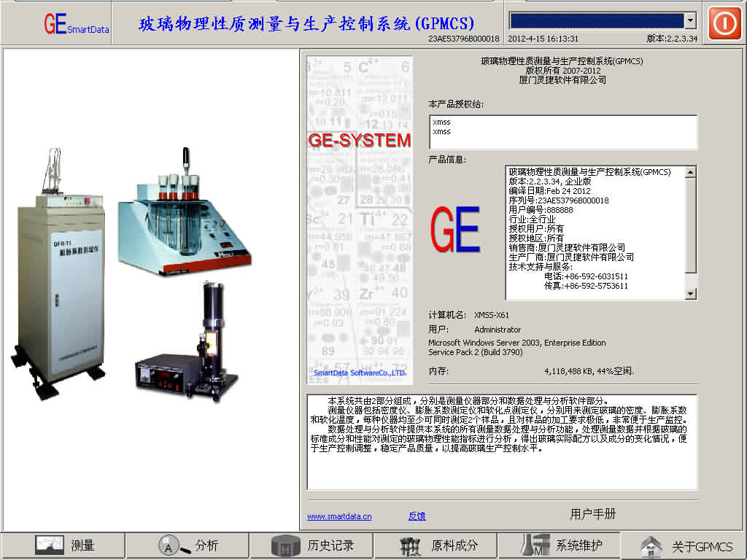Screen dimensions: 747x560
Task: Click the 产品信息: label
Action: coord(447,160)
